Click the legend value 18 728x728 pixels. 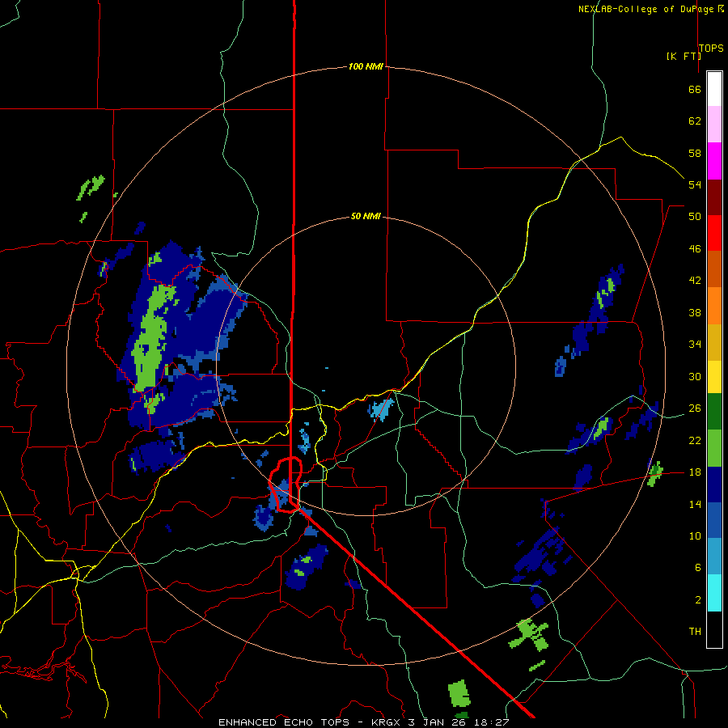(695, 472)
